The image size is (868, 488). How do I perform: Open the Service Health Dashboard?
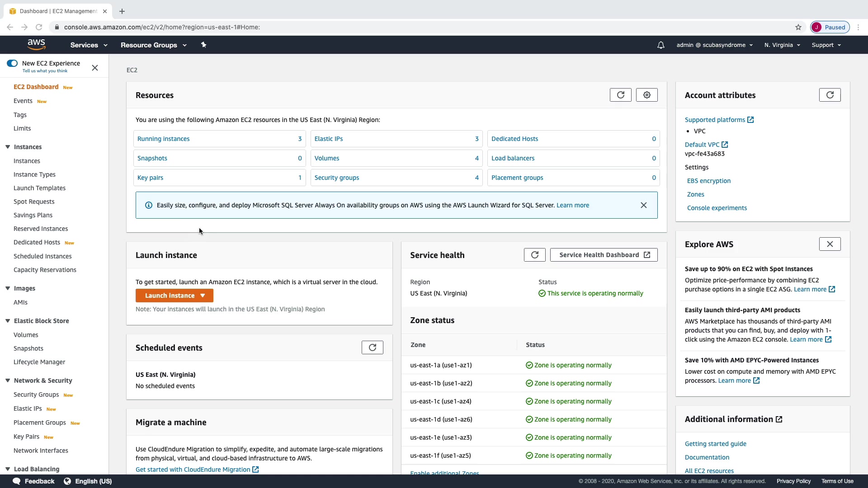pos(604,255)
